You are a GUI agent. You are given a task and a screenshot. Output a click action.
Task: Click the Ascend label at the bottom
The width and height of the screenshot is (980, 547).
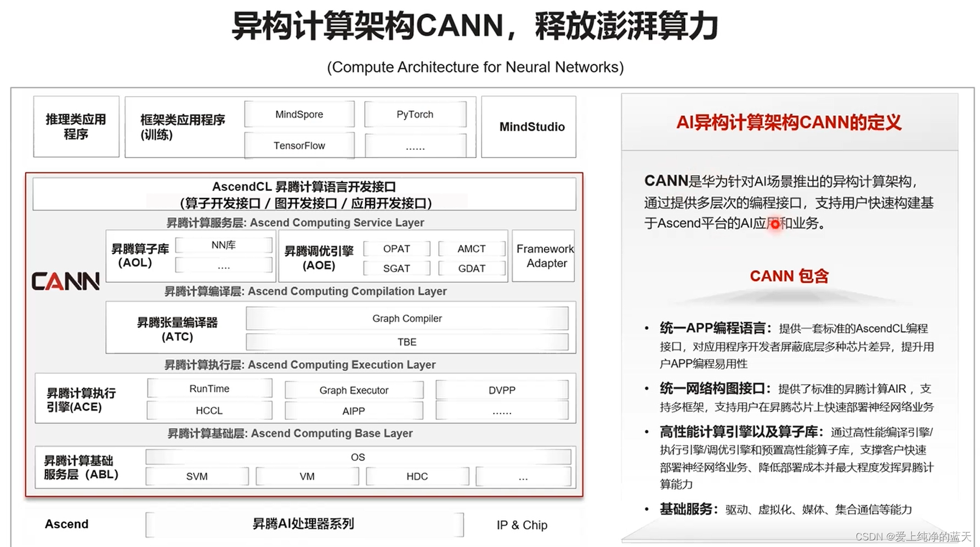click(66, 524)
